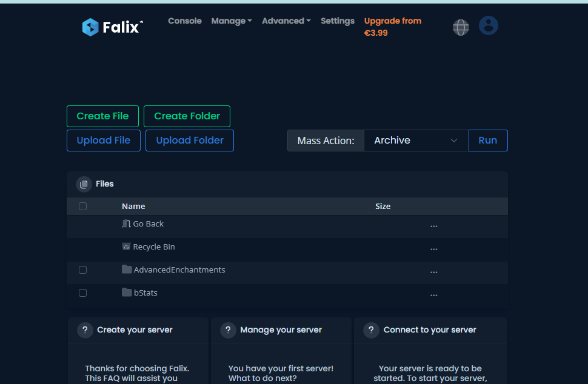Click the Create Folder button
This screenshot has height=384, width=588.
pyautogui.click(x=187, y=116)
